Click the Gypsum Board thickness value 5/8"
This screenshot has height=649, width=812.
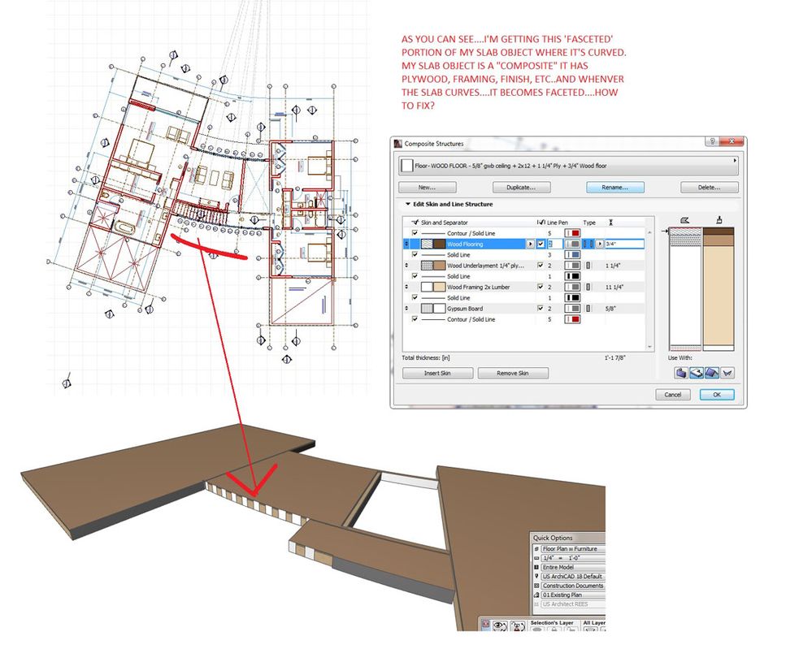click(x=610, y=309)
